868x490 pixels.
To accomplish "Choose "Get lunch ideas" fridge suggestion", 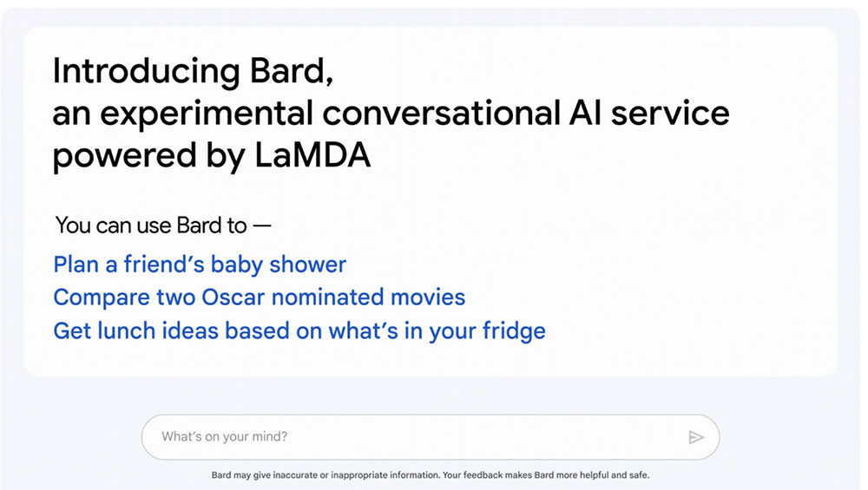I will click(299, 330).
